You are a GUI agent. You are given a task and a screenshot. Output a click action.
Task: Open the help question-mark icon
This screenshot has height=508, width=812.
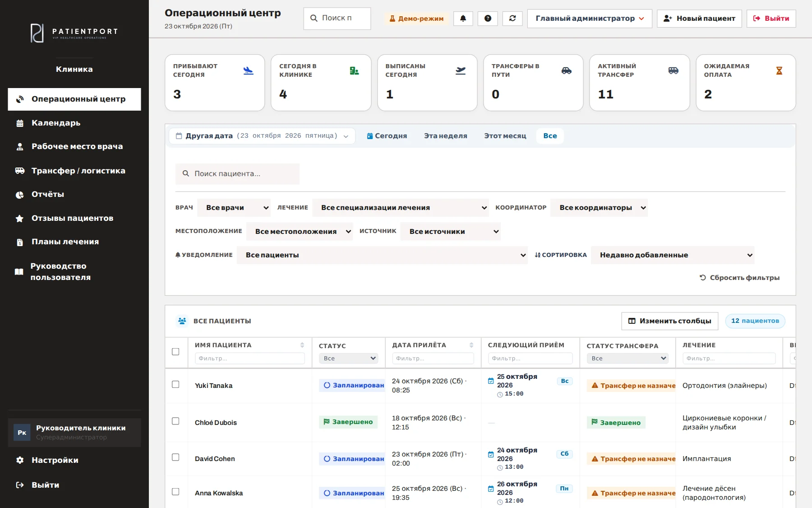(x=488, y=19)
